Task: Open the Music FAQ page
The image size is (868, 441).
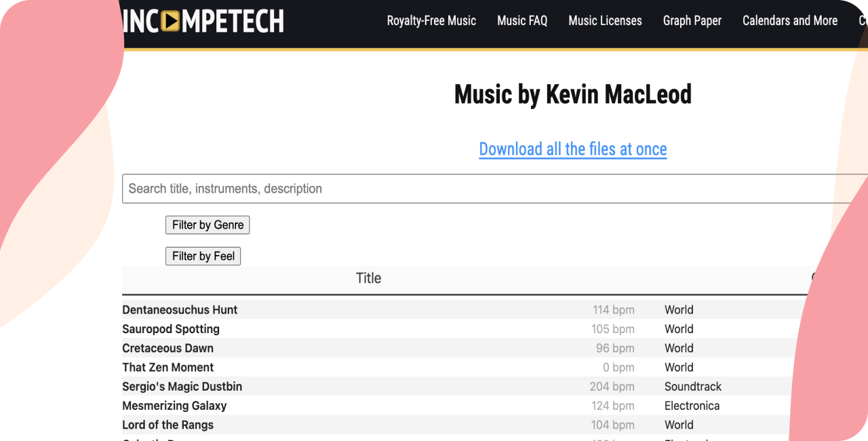Action: point(522,20)
